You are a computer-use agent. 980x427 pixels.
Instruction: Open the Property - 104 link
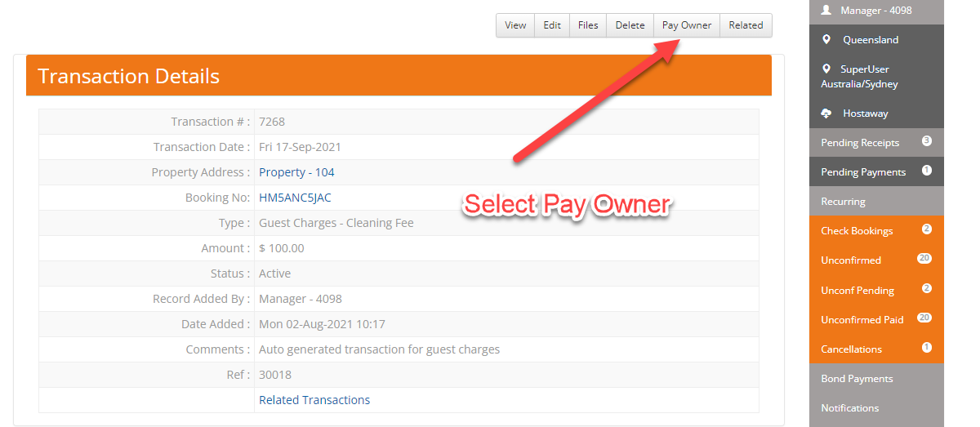click(x=296, y=172)
